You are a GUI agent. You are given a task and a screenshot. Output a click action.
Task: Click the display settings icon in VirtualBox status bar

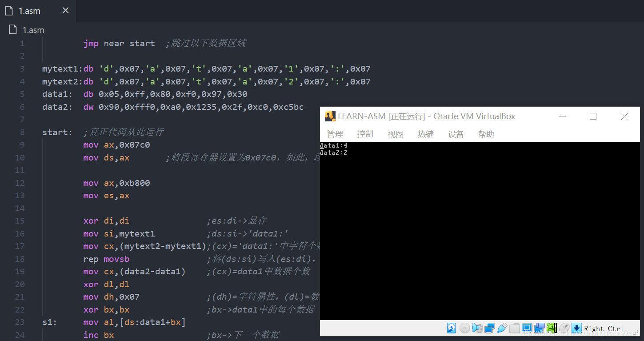tap(527, 328)
